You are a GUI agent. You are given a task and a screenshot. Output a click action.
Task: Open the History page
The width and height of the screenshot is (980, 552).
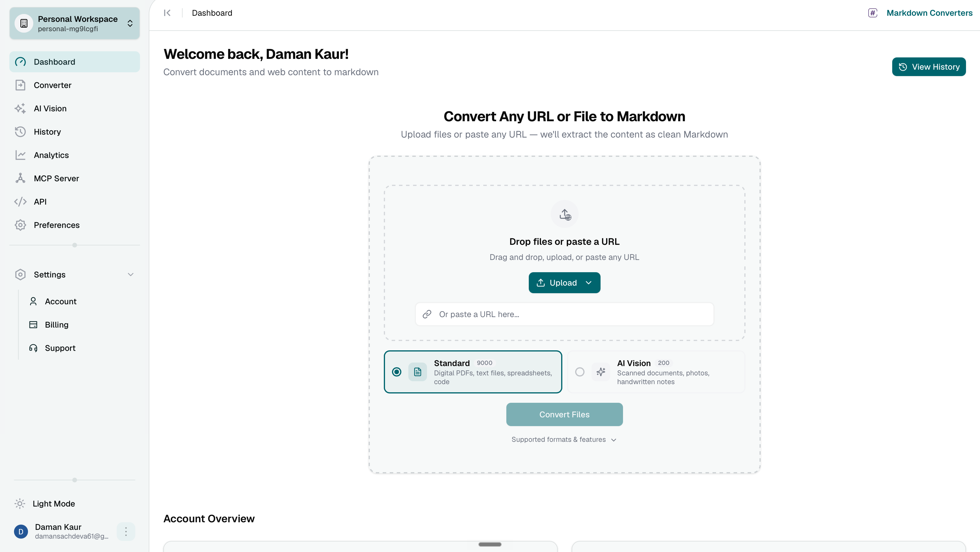75,131
